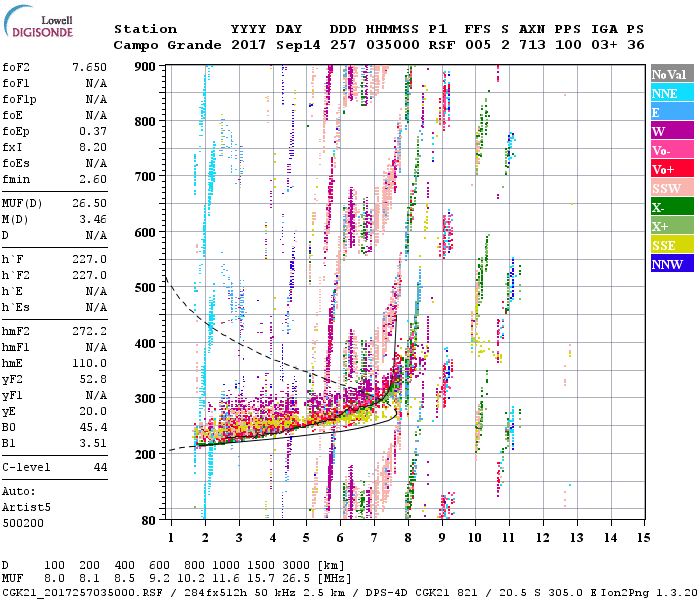
Task: Select the SSW legend swatch
Action: [x=672, y=188]
